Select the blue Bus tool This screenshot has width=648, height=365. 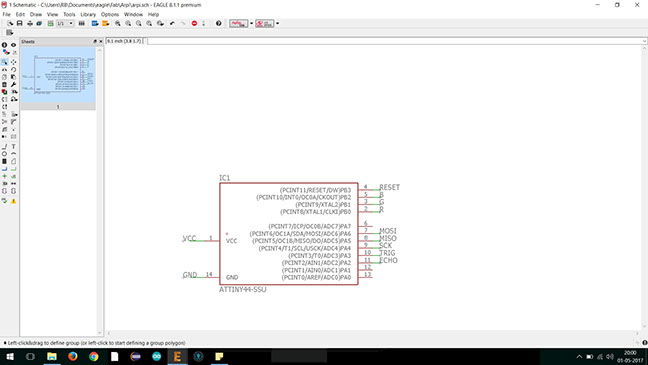point(4,169)
